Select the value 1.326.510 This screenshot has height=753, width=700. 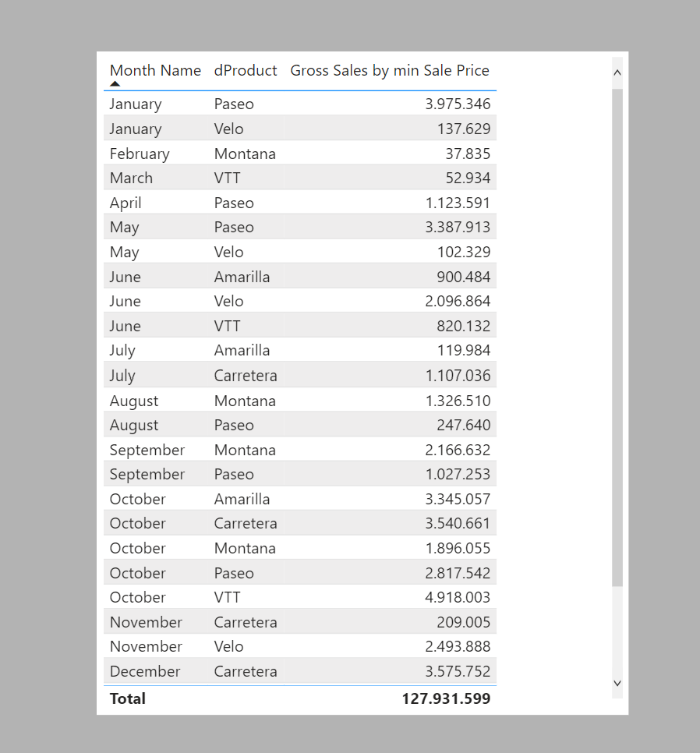click(x=458, y=401)
